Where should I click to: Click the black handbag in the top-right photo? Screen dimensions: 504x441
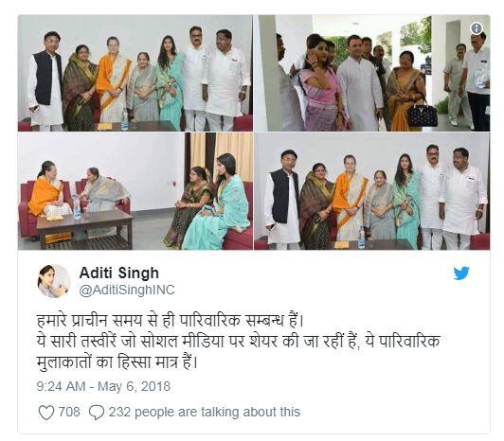(x=423, y=115)
